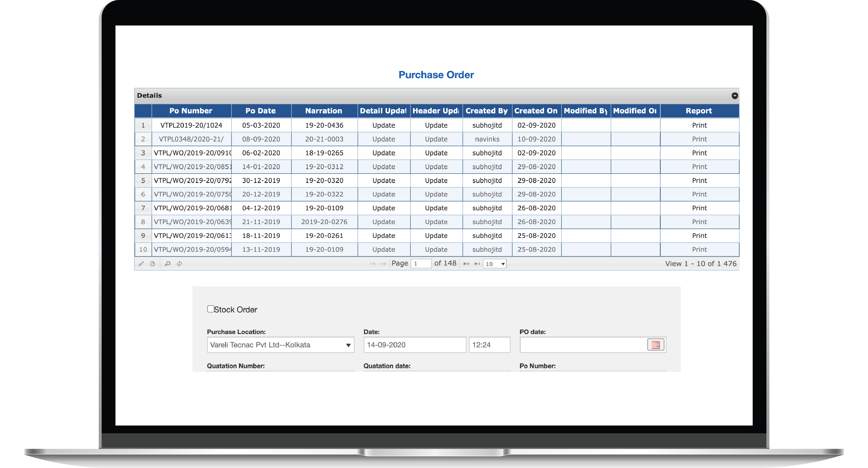Sort by the Po Number column header
The width and height of the screenshot is (868, 468).
[191, 111]
